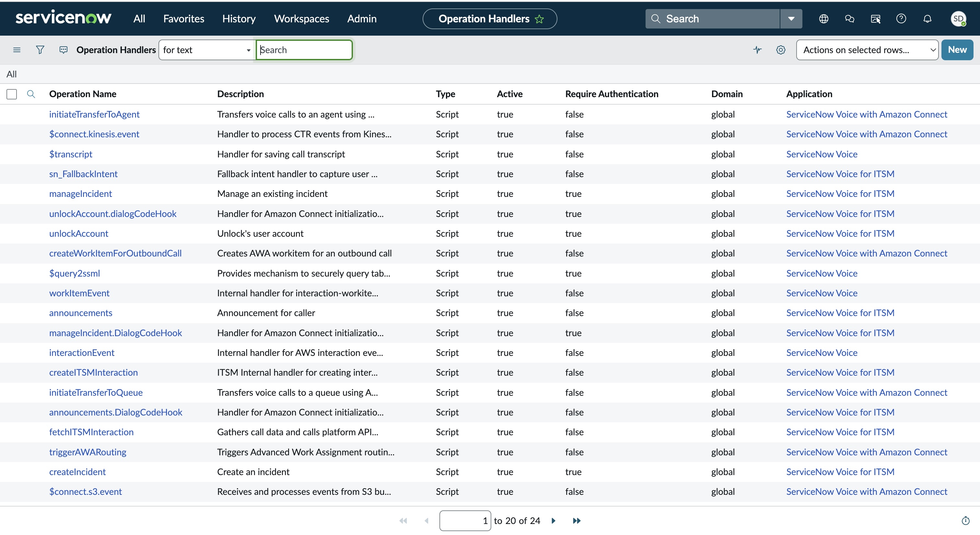Open the manageIncident record link
980x535 pixels.
[81, 194]
